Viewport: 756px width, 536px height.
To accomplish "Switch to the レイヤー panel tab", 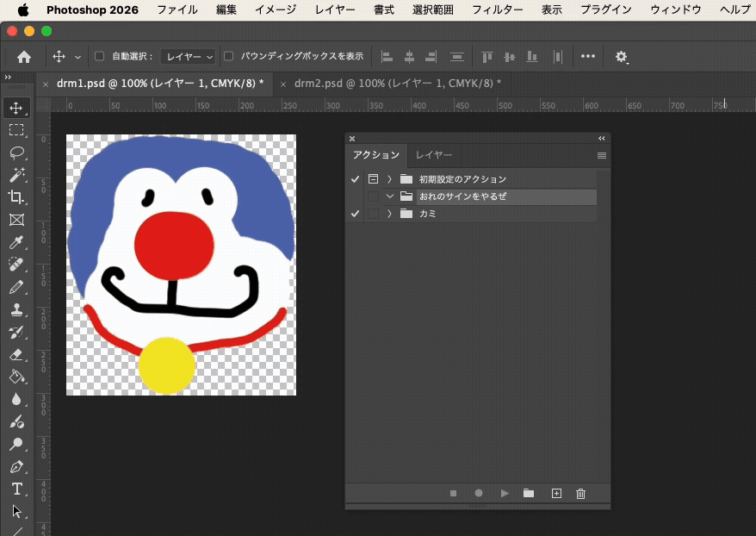I will [x=434, y=155].
